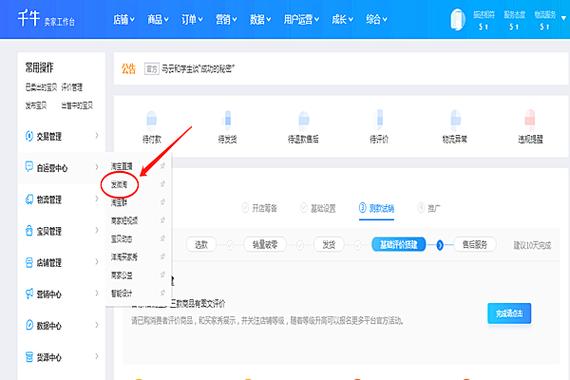Click the blue progress dot before 售后服务
This screenshot has height=380, width=570.
point(439,245)
